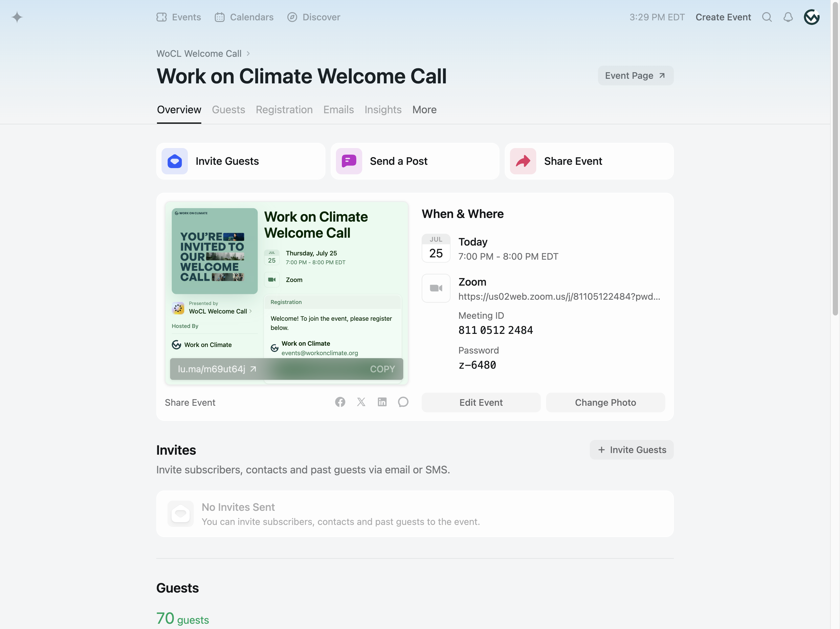Click the Edit Event button
This screenshot has height=629, width=840.
(481, 402)
